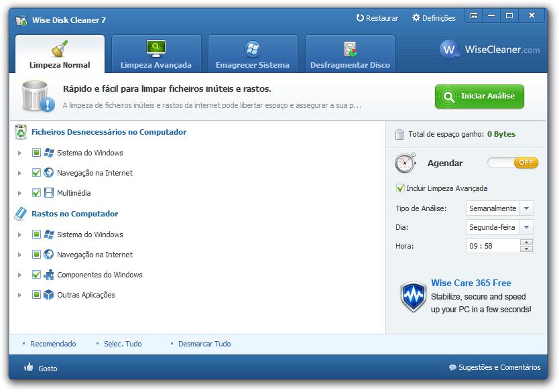
Task: Turn on the Agendar schedule switch
Action: tap(513, 163)
